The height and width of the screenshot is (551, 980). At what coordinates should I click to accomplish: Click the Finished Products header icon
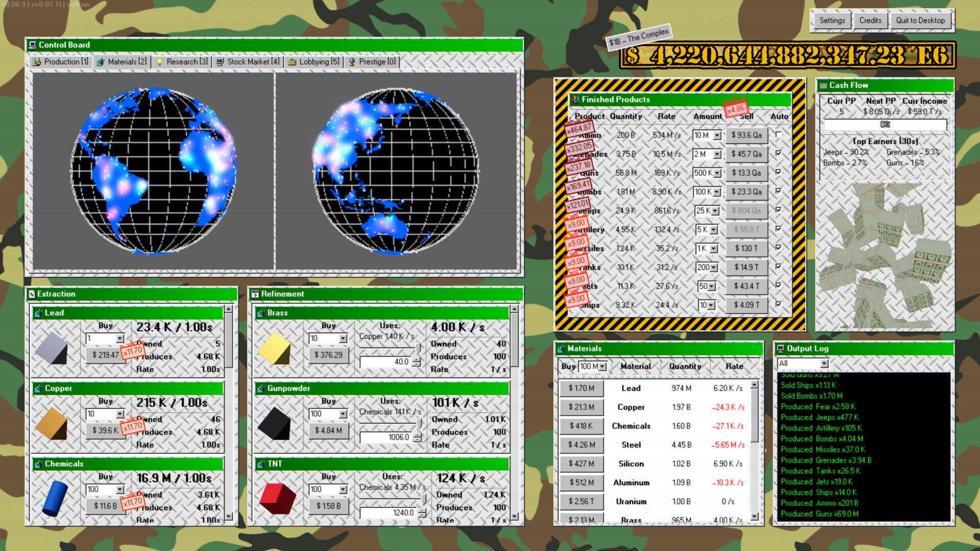[x=576, y=99]
